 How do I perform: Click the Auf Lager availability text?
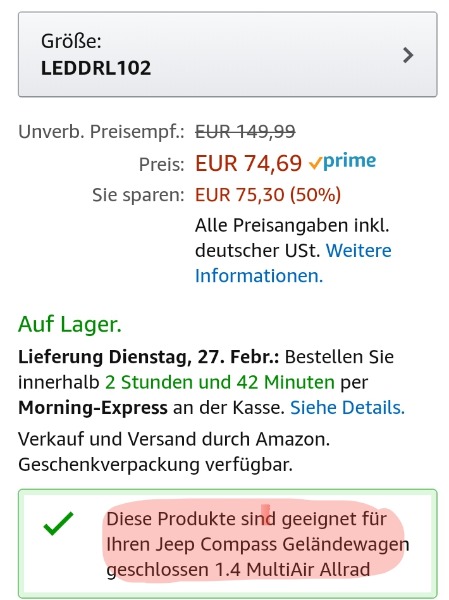70,324
